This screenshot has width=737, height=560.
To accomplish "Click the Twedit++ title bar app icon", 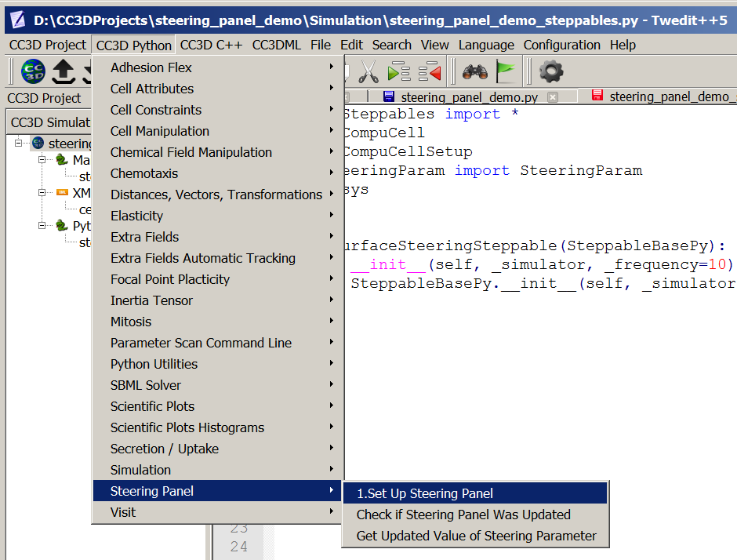I will pyautogui.click(x=18, y=20).
